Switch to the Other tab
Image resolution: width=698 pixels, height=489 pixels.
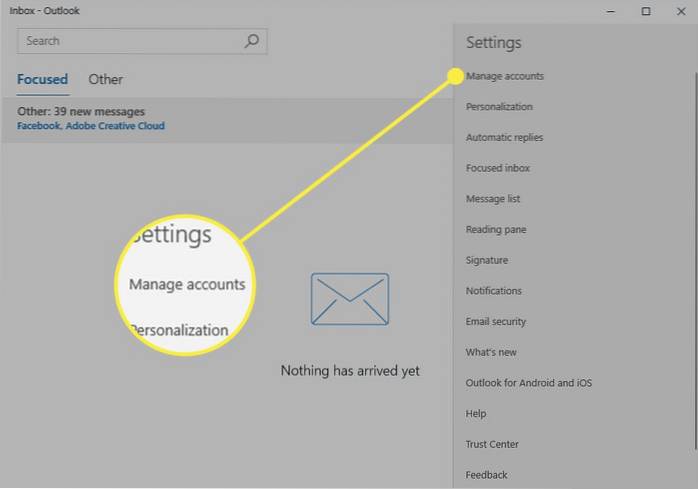pyautogui.click(x=105, y=79)
